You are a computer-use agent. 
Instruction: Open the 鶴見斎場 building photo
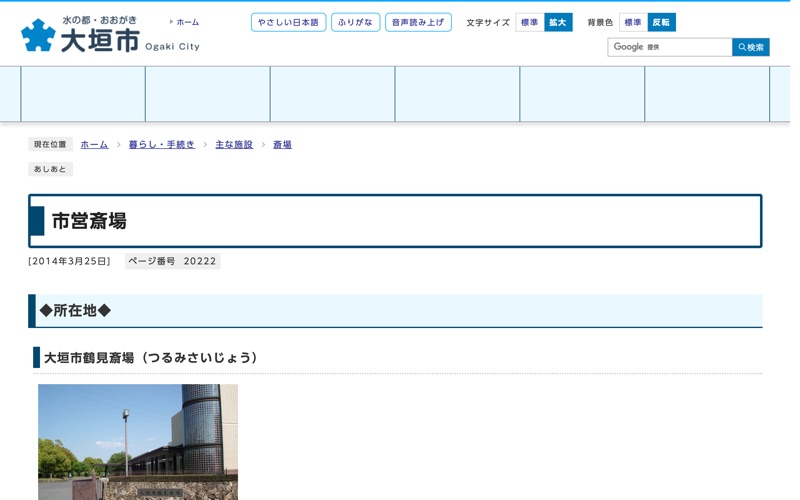coord(138,442)
